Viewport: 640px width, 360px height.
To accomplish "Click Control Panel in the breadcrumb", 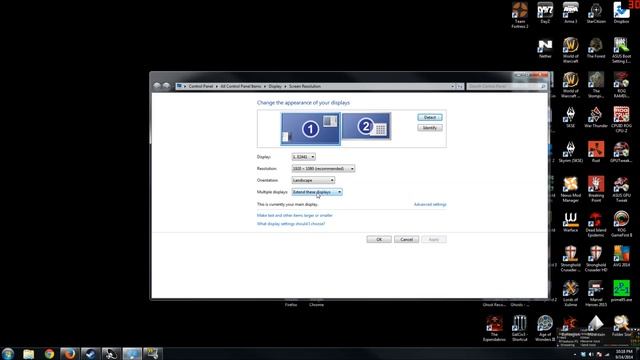I will pyautogui.click(x=200, y=87).
